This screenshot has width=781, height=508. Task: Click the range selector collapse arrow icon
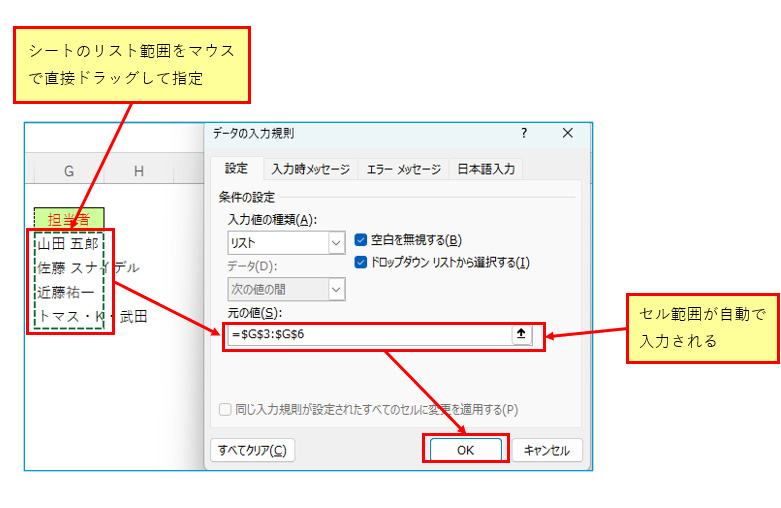[520, 335]
